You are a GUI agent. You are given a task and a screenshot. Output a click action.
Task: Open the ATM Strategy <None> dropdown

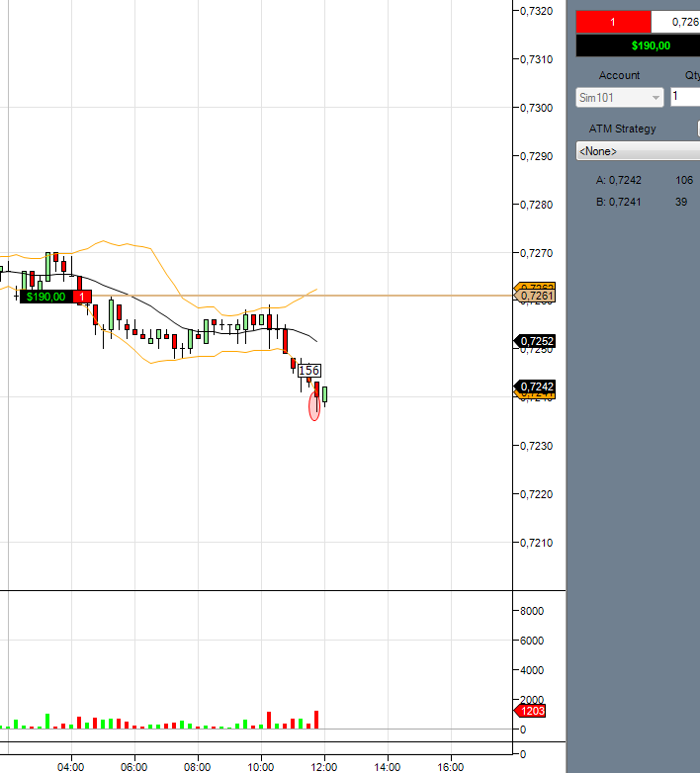tap(638, 151)
